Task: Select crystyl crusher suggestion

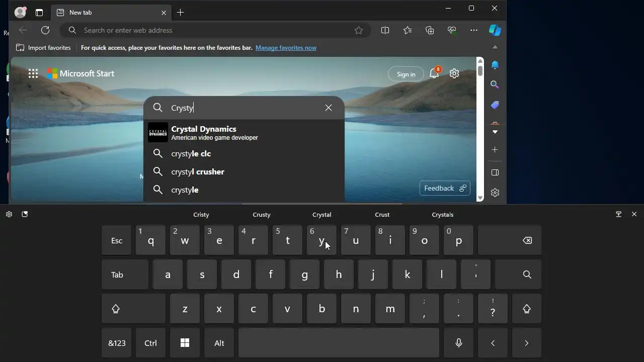Action: pos(244,171)
